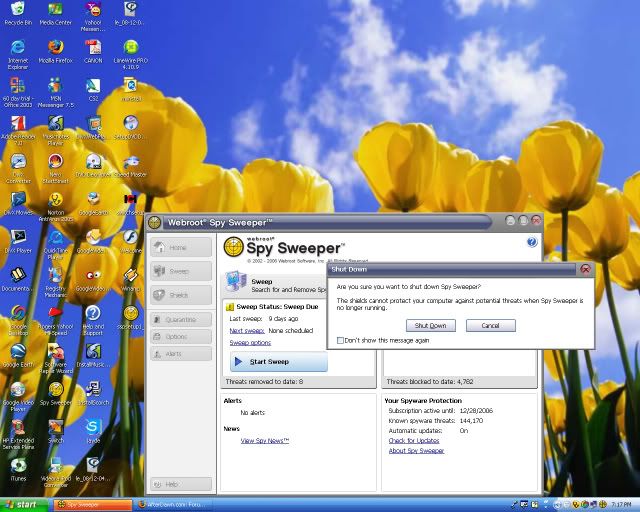Open the WinAmp desktop icon
Screen dimensions: 640x512
coord(131,276)
